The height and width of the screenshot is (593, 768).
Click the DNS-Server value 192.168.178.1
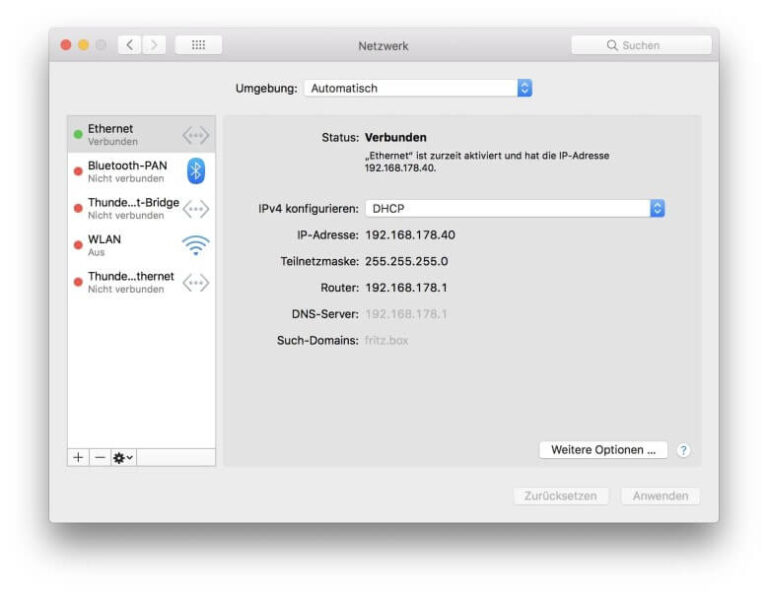tap(406, 314)
